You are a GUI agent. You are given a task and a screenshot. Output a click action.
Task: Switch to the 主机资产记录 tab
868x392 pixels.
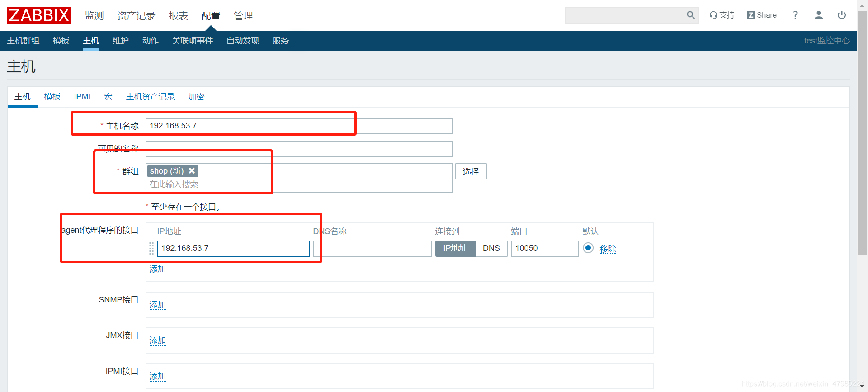(x=150, y=97)
